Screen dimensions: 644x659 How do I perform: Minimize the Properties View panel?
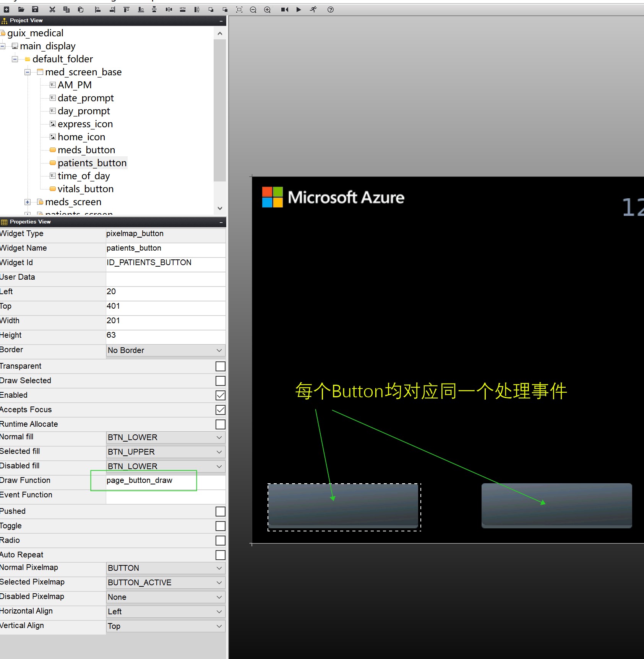[221, 222]
